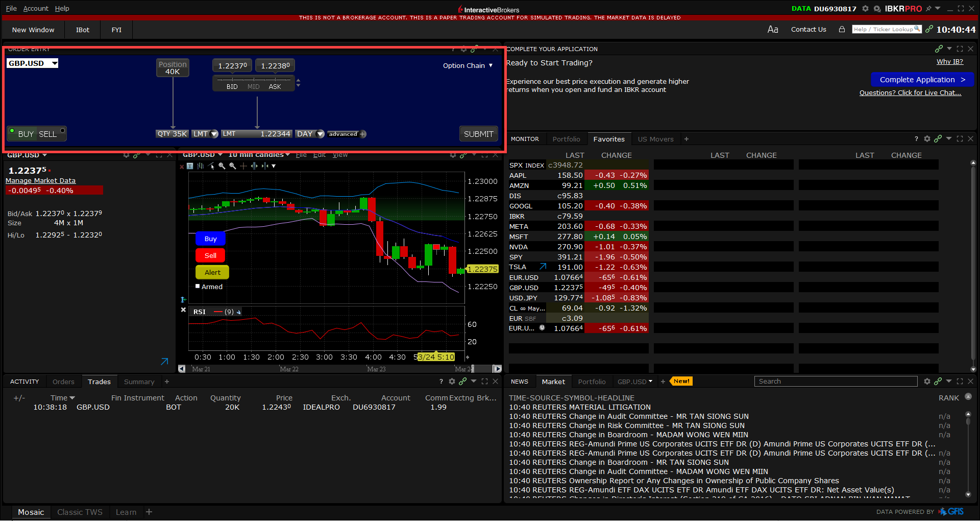The width and height of the screenshot is (980, 521).
Task: Open GBP.USD symbol dropdown in order entry
Action: point(55,63)
